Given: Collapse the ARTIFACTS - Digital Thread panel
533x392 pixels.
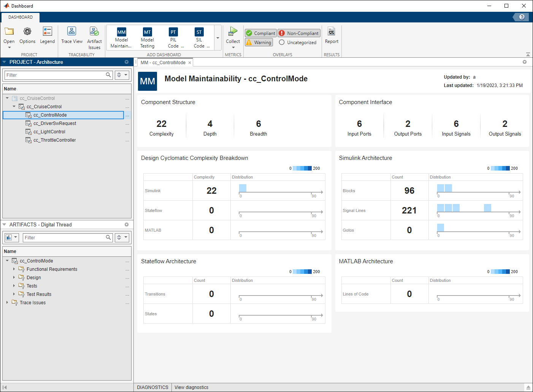Looking at the screenshot, I should click(x=4, y=224).
